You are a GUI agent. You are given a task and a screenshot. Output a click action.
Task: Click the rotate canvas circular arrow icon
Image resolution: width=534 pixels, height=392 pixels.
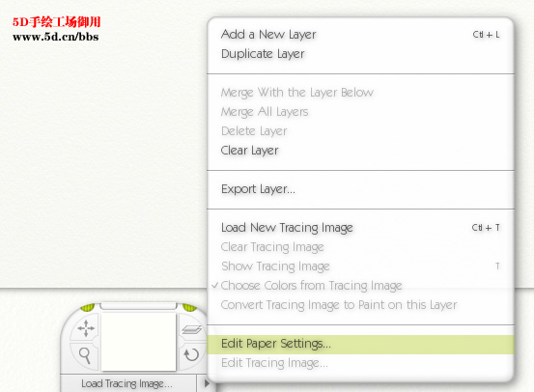click(191, 354)
